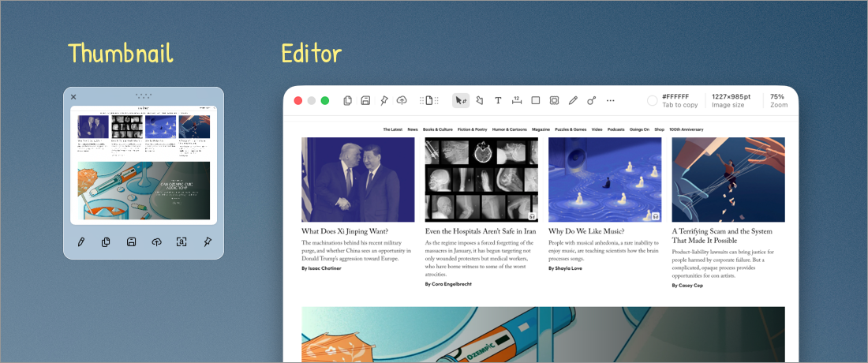Open Video in the site navigation

597,129
